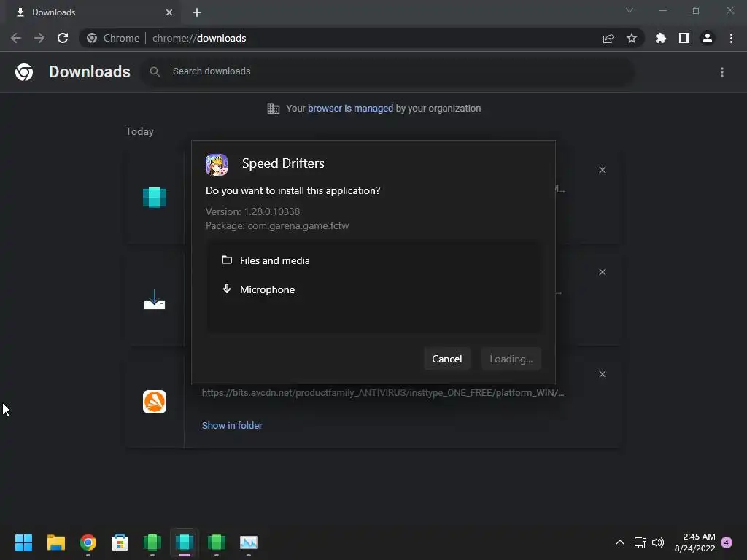The image size is (747, 560).
Task: Click the avcdn.net download URL
Action: tap(382, 393)
